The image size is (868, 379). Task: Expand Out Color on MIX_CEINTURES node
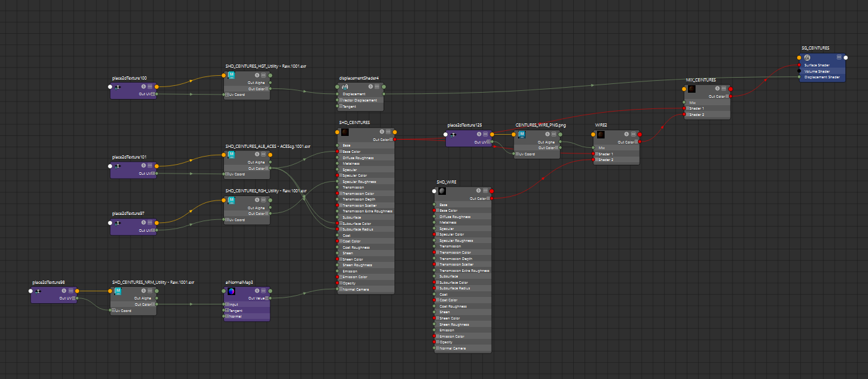[727, 96]
